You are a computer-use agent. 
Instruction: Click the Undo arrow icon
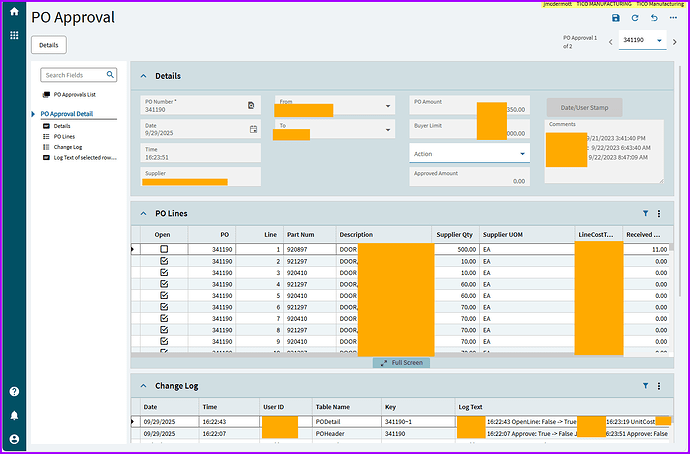tap(653, 18)
